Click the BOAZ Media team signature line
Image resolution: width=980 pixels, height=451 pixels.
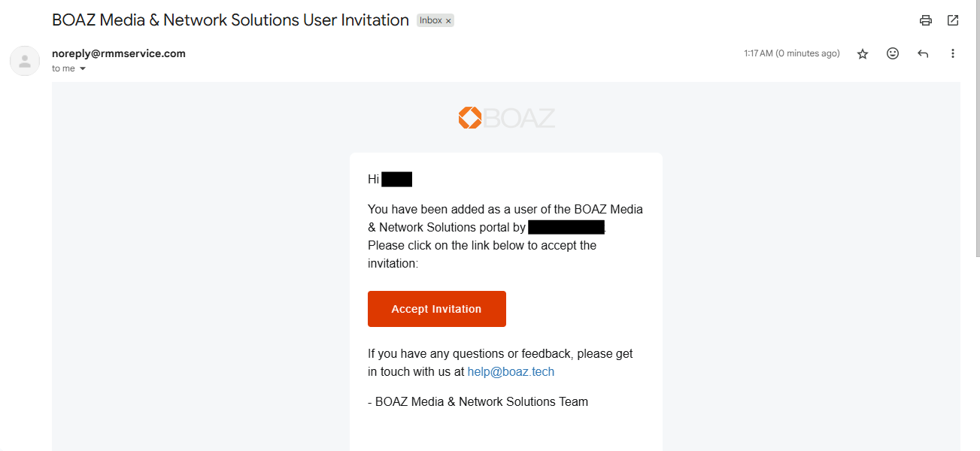pos(478,401)
